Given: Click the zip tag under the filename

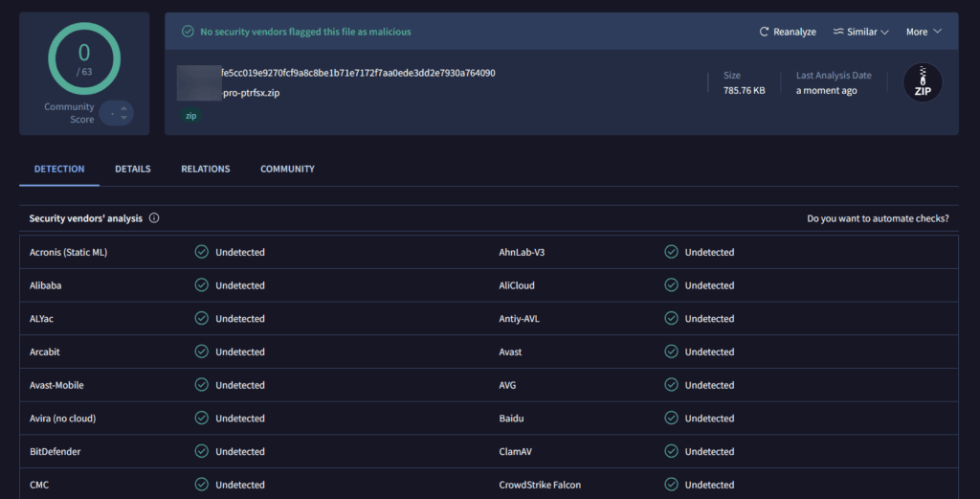Looking at the screenshot, I should pyautogui.click(x=192, y=115).
